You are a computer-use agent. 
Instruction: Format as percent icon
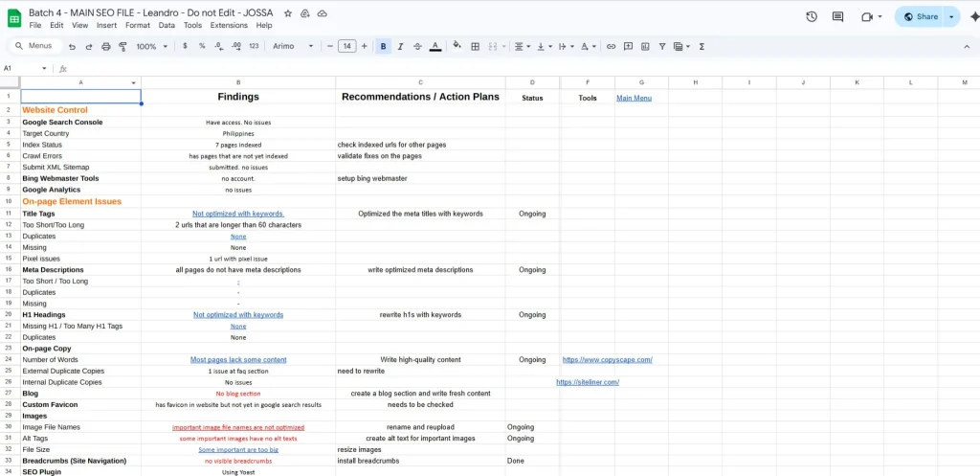[202, 46]
